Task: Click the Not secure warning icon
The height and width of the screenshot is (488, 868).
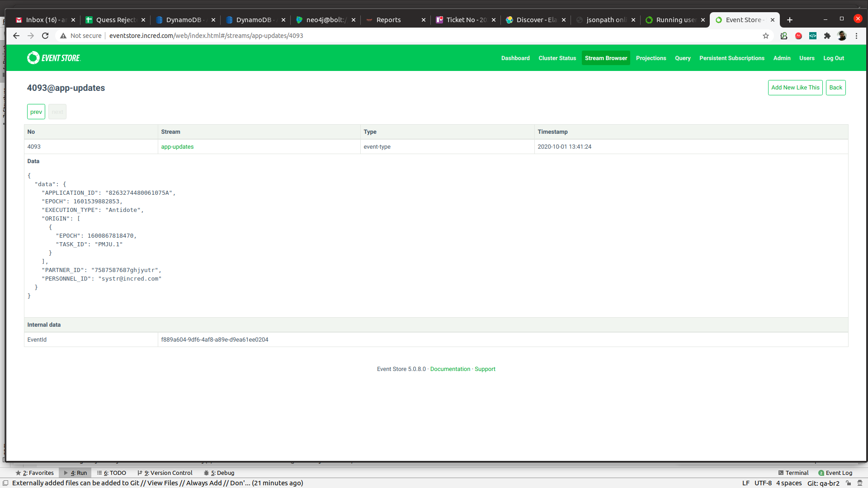Action: (x=63, y=36)
